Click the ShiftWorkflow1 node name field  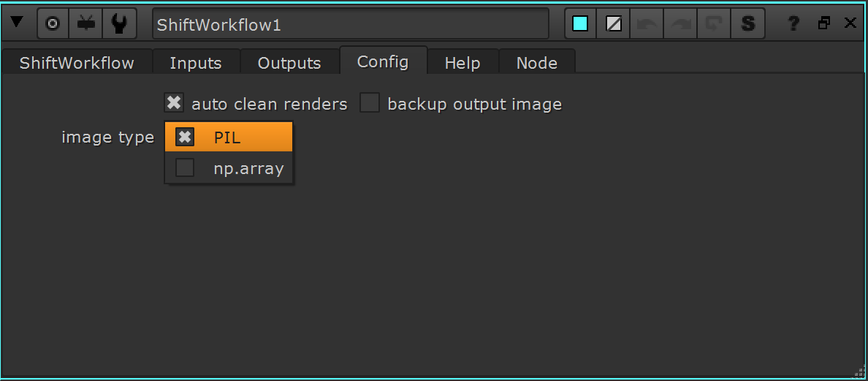click(351, 24)
